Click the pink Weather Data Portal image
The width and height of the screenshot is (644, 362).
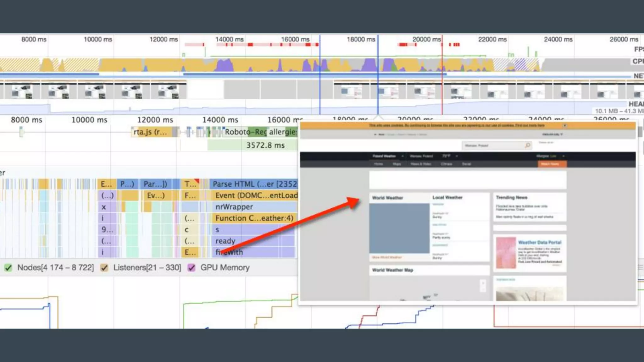(506, 253)
